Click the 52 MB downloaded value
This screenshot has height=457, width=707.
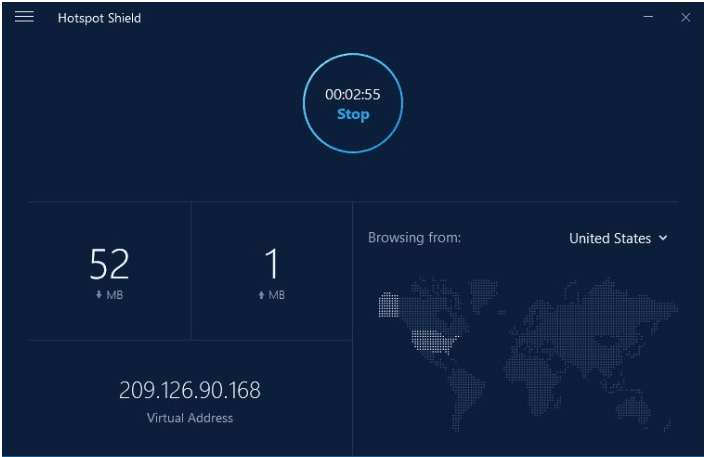(x=109, y=264)
